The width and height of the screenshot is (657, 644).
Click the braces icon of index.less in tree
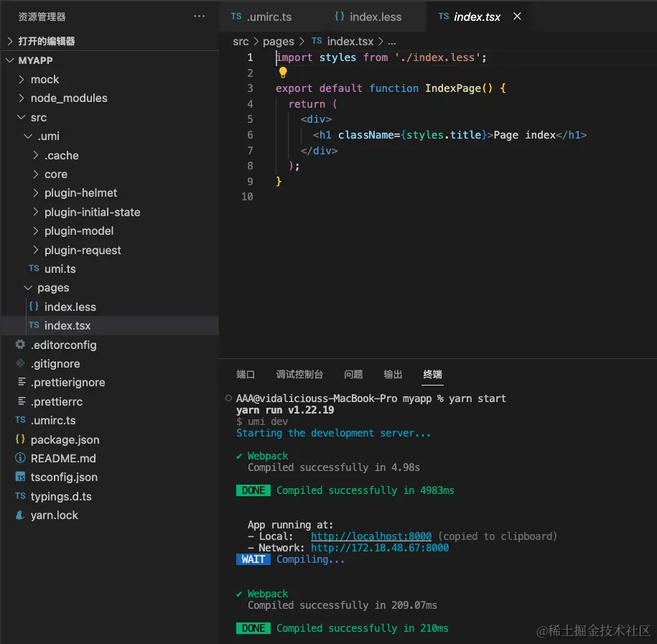(x=34, y=307)
